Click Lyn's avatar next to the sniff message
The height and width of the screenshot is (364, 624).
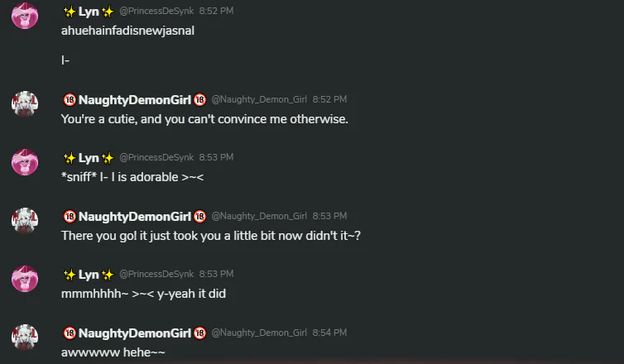coord(25,162)
